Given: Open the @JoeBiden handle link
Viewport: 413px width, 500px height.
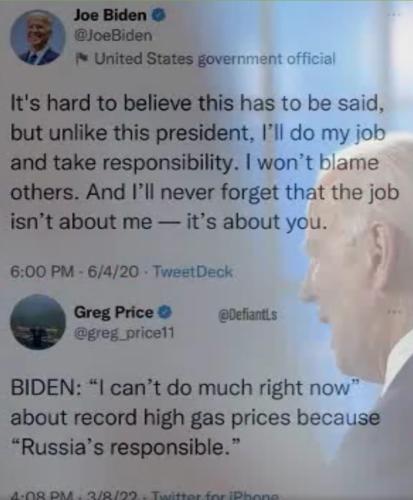Looking at the screenshot, I should 113,35.
